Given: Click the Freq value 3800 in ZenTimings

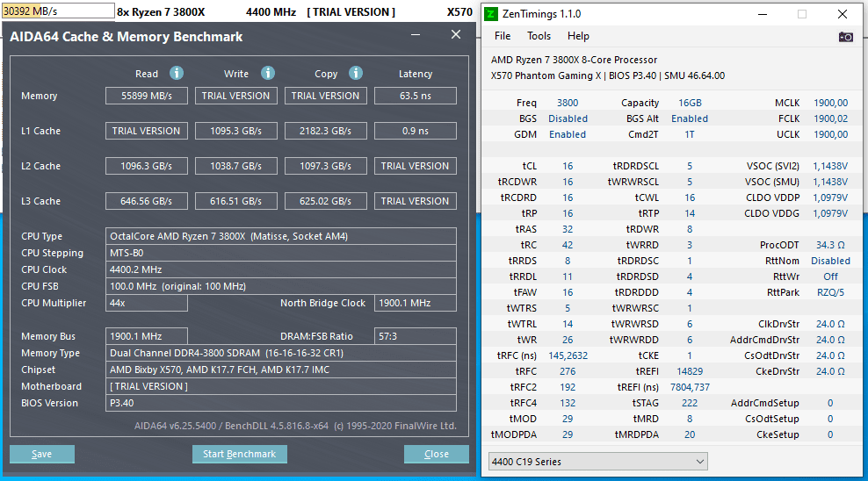Looking at the screenshot, I should tap(568, 103).
